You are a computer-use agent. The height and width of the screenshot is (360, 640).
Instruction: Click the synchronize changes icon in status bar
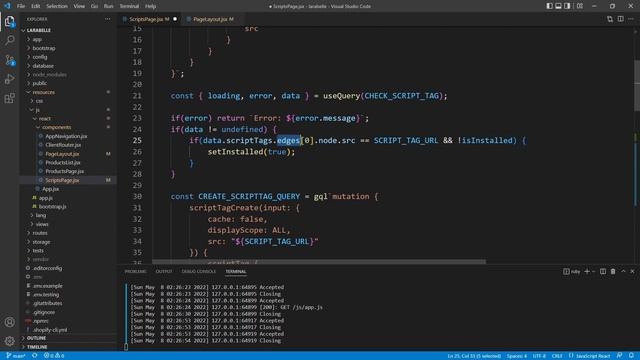[35, 356]
